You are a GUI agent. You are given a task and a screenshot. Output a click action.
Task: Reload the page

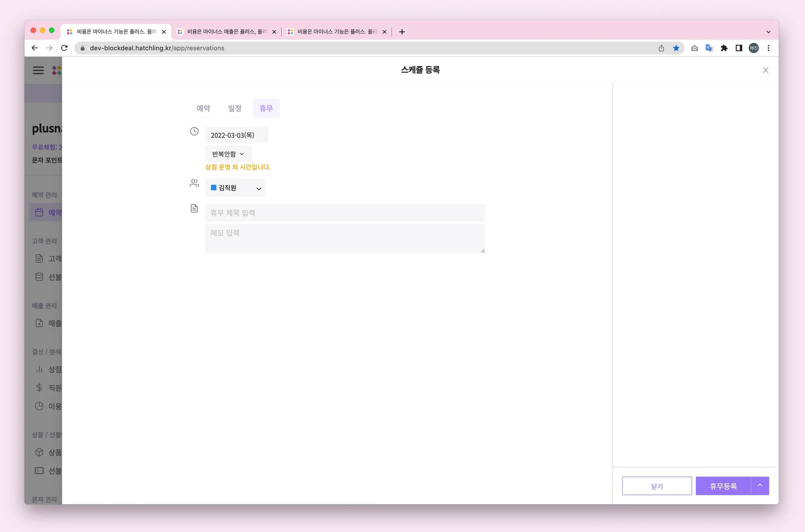64,48
